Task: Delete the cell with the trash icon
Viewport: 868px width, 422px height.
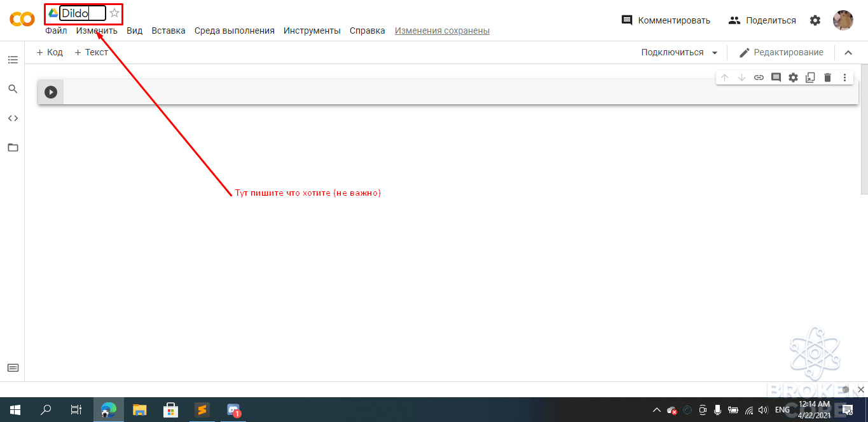Action: coord(827,78)
